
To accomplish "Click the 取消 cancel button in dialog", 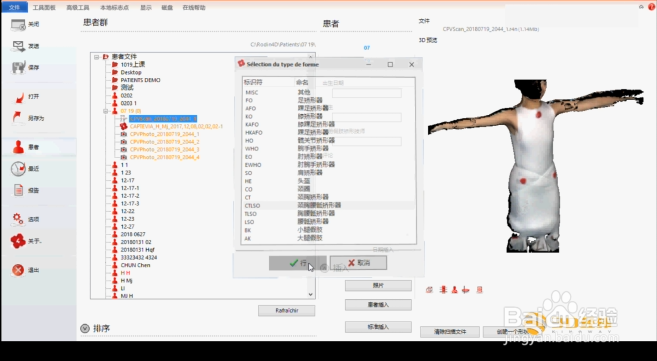I will coord(359,263).
